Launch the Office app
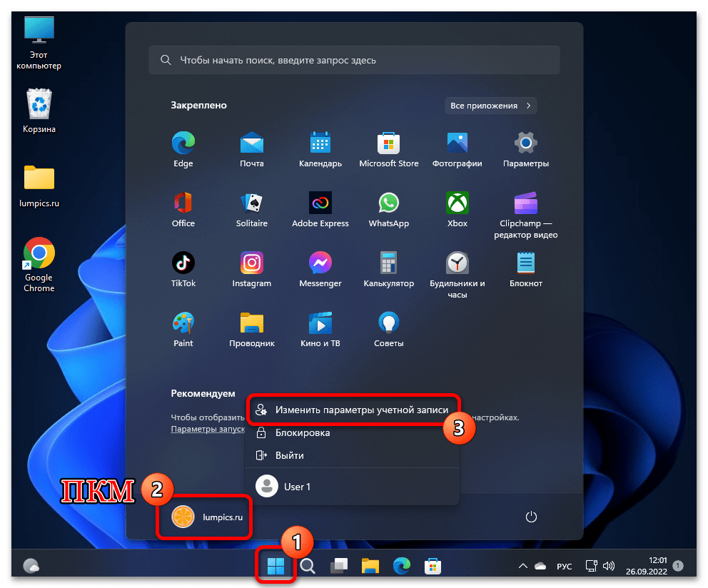708x588 pixels. [x=183, y=210]
